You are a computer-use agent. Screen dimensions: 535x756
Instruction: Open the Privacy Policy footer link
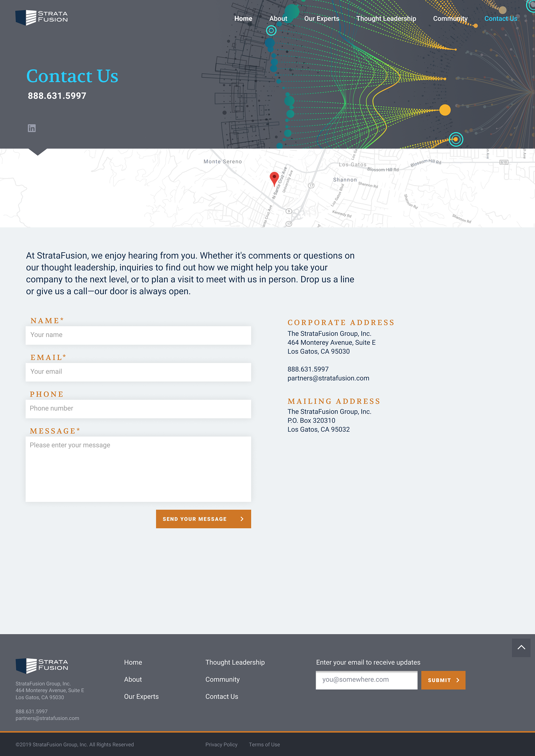[x=221, y=745]
